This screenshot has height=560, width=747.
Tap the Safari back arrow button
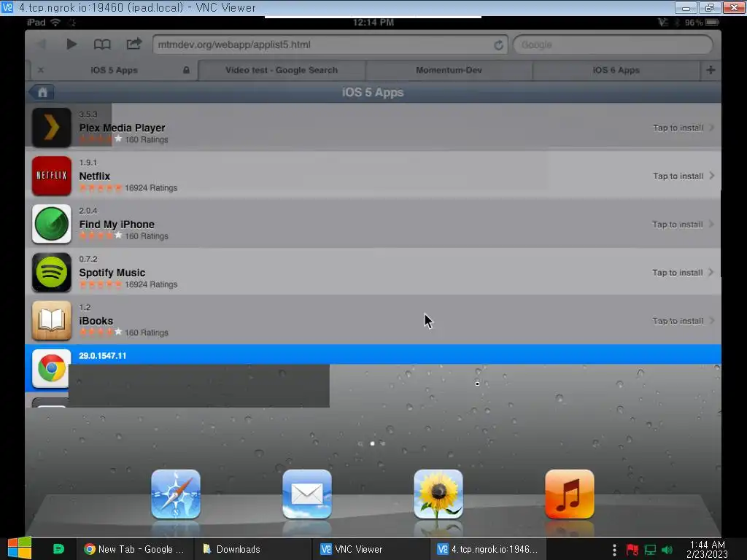(x=42, y=44)
